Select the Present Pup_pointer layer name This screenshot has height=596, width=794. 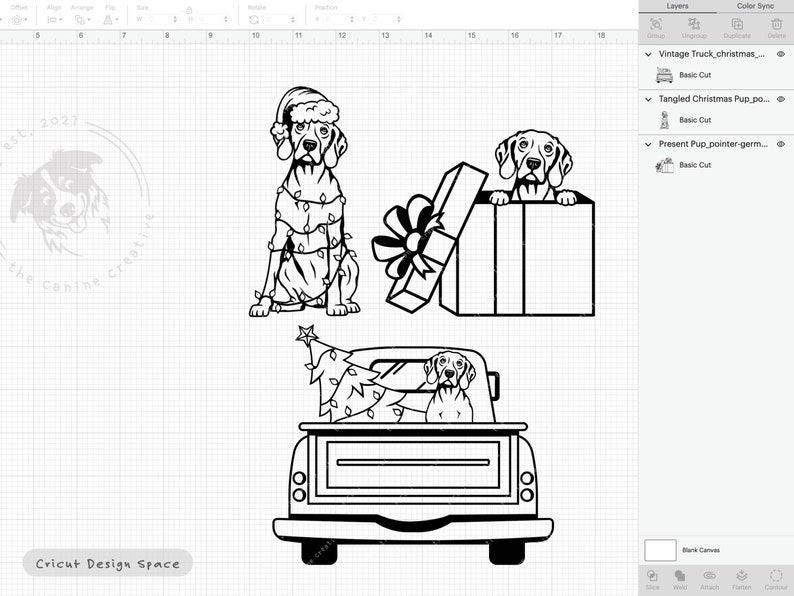pos(713,144)
